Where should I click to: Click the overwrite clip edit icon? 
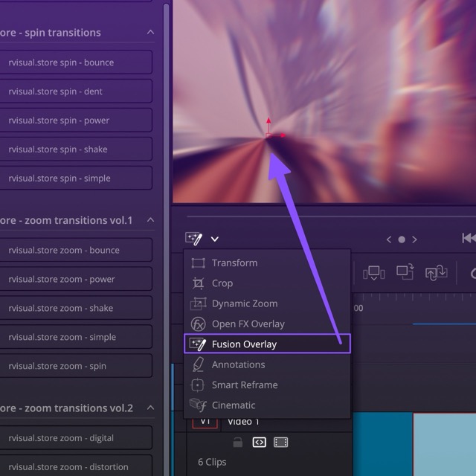click(405, 273)
